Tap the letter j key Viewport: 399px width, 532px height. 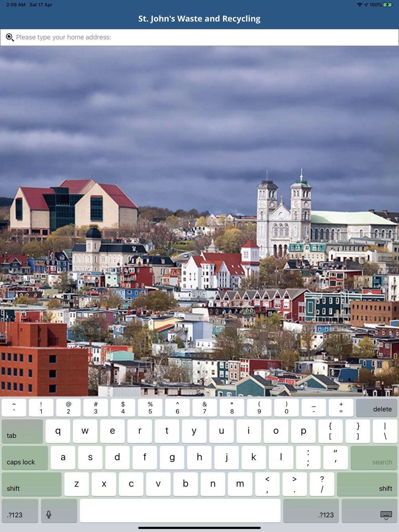click(227, 457)
